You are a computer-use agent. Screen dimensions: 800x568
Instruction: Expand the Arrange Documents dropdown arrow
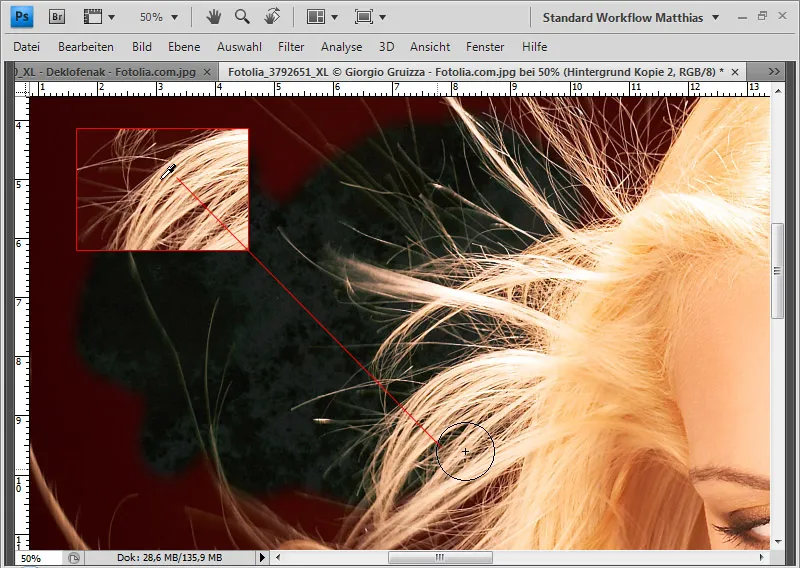coord(334,17)
